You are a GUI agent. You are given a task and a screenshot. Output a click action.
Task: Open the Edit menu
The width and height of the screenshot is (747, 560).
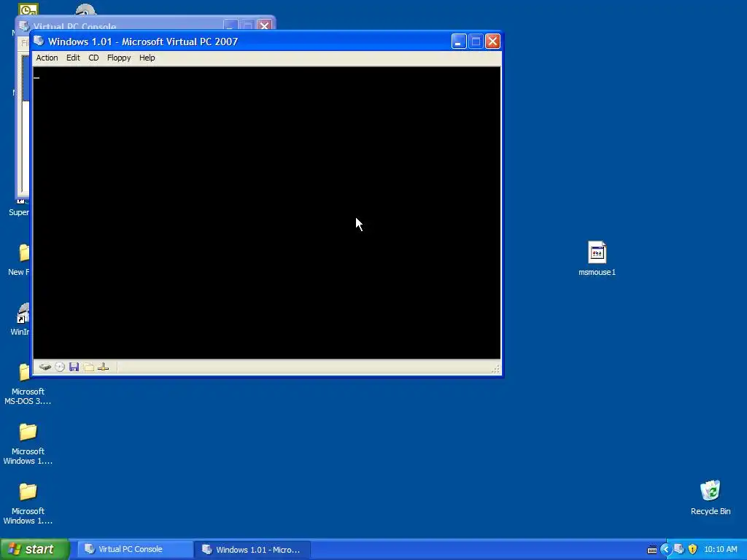[73, 58]
